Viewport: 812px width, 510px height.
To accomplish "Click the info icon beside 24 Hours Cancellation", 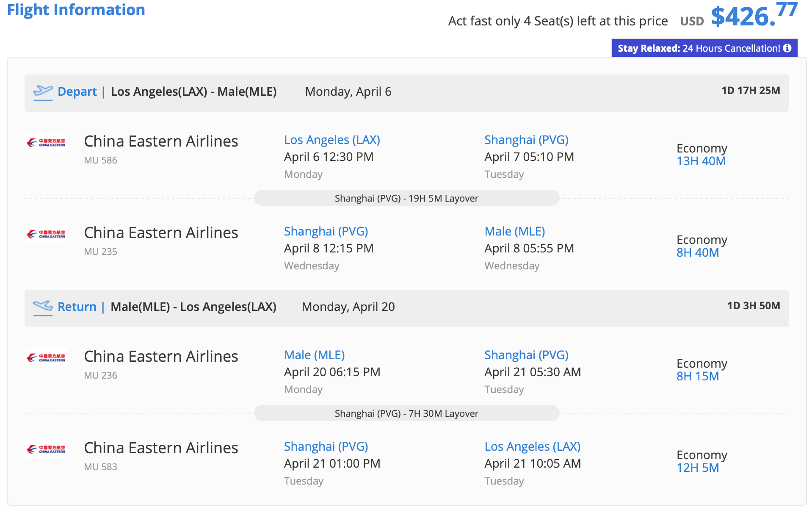I will [x=787, y=48].
